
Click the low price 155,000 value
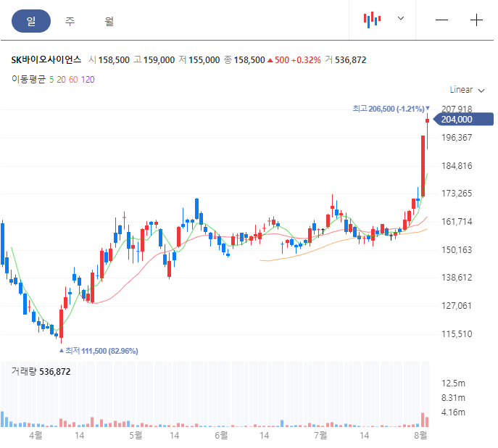[204, 60]
